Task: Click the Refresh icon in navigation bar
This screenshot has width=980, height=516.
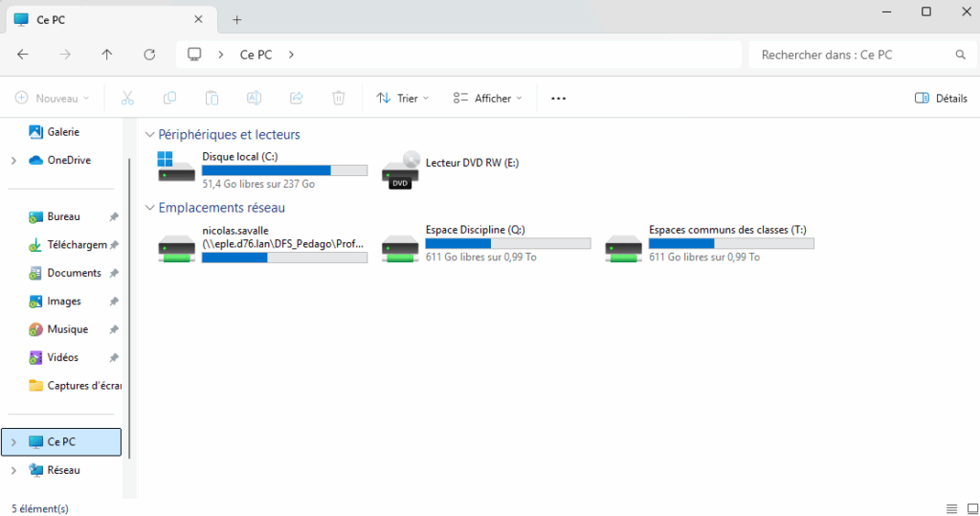Action: [149, 55]
